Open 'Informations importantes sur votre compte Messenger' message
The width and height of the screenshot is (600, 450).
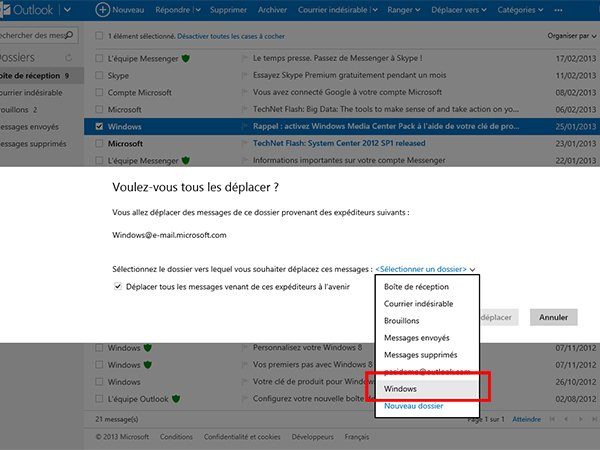click(x=349, y=160)
